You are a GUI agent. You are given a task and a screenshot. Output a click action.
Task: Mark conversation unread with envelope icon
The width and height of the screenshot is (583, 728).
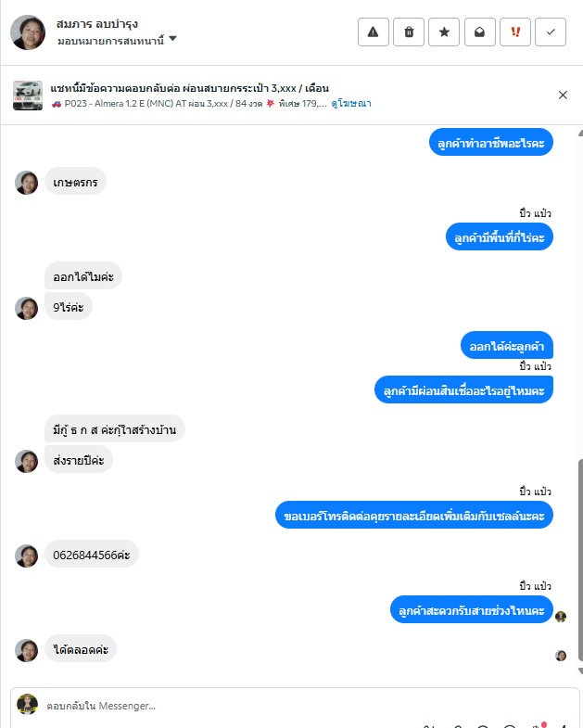point(479,32)
